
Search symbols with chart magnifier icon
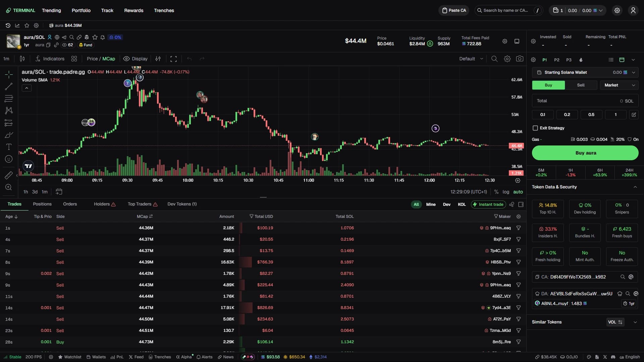point(494,59)
